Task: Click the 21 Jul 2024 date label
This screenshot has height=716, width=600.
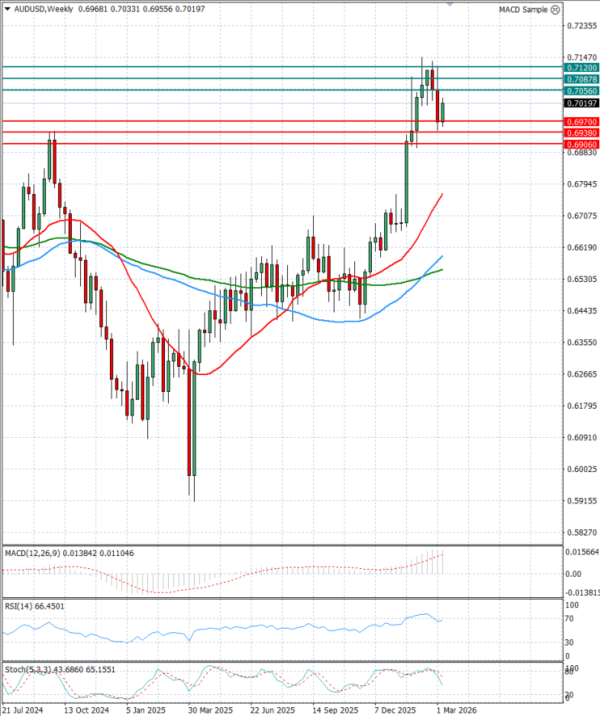Action: (x=23, y=708)
